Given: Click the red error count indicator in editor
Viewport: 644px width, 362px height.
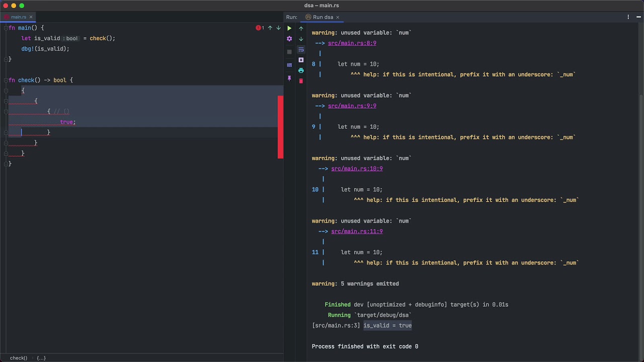Looking at the screenshot, I should pyautogui.click(x=260, y=28).
